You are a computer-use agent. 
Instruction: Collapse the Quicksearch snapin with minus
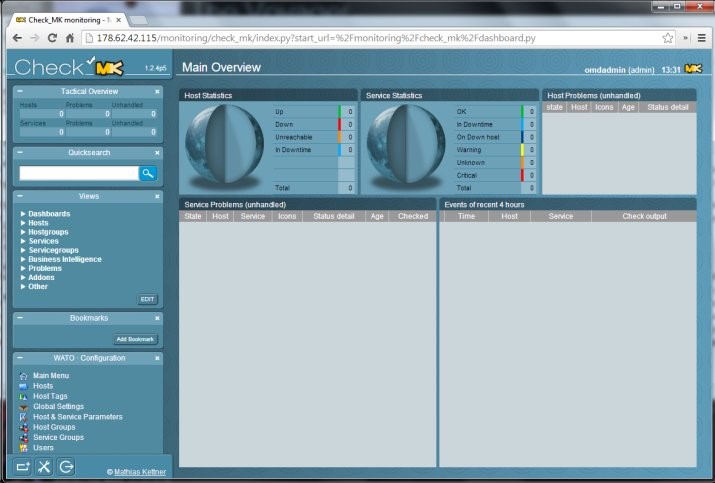pos(20,153)
